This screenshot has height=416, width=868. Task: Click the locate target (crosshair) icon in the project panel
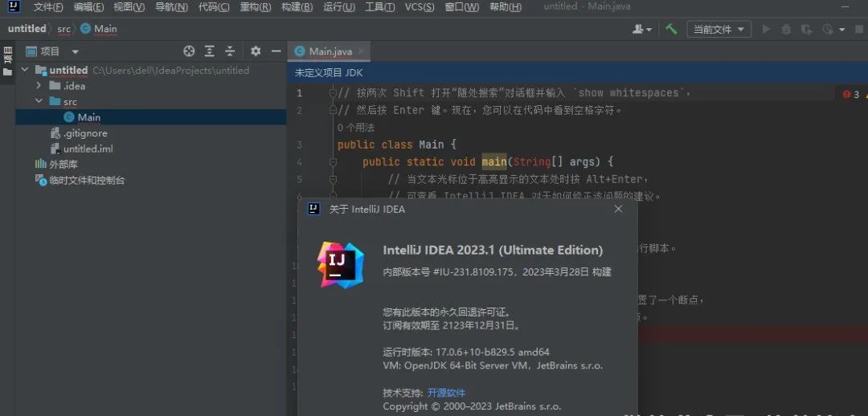tap(190, 51)
